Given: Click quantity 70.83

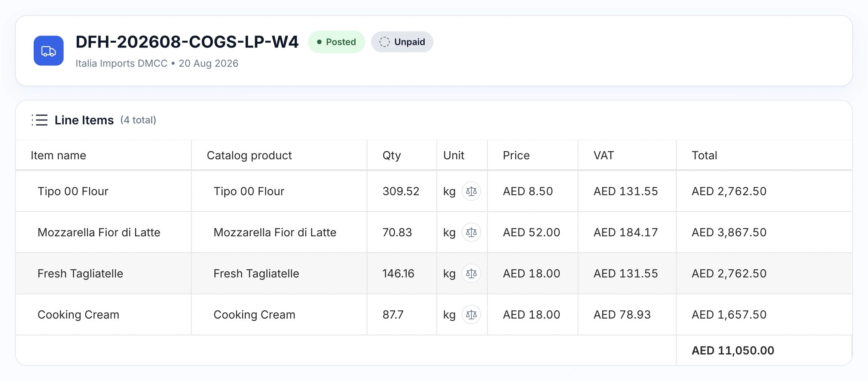Looking at the screenshot, I should pyautogui.click(x=397, y=233).
